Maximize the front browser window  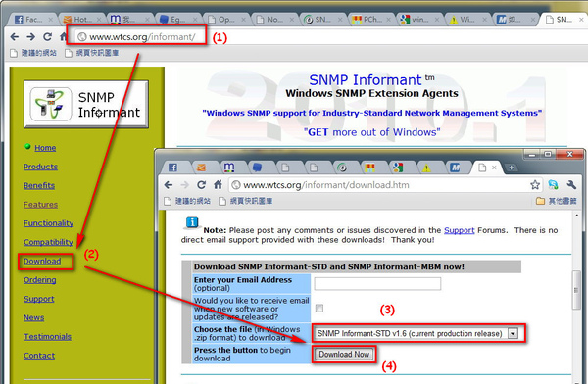(548, 154)
